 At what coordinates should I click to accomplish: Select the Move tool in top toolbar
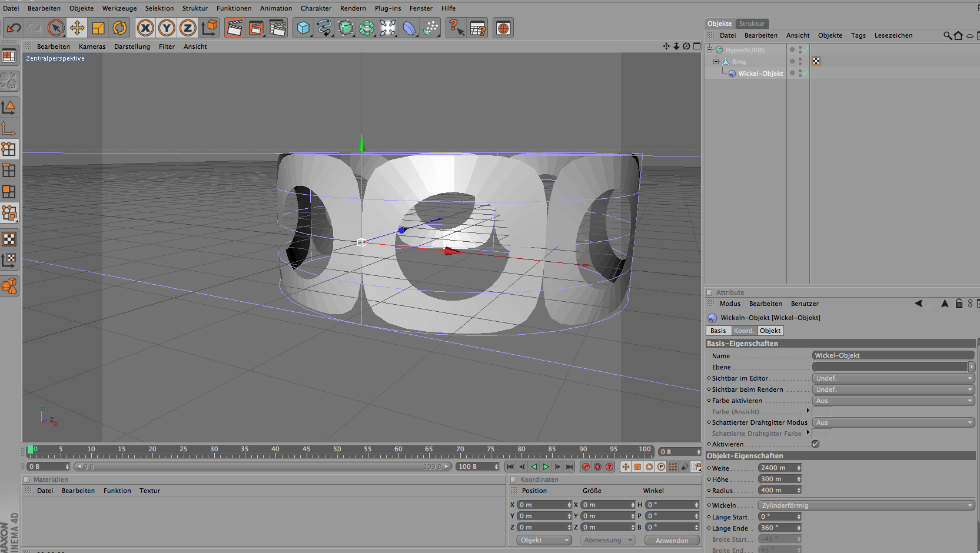pos(77,28)
